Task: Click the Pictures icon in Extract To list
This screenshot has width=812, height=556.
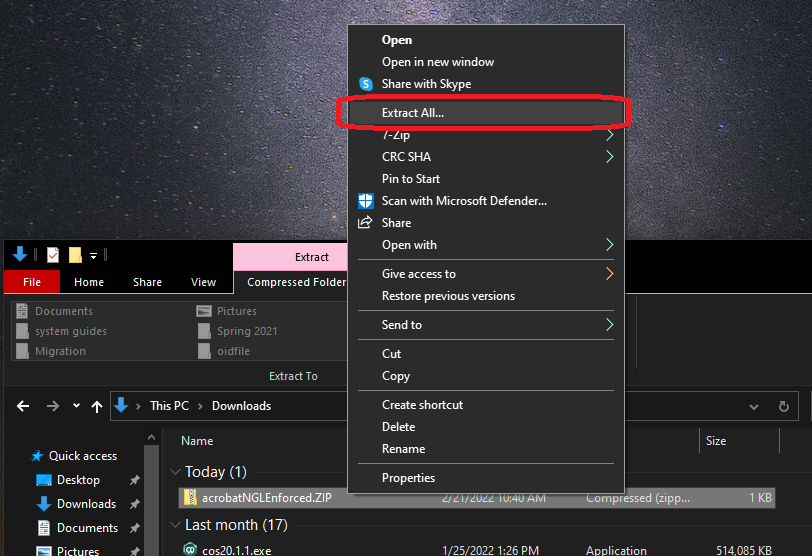Action: (x=204, y=311)
